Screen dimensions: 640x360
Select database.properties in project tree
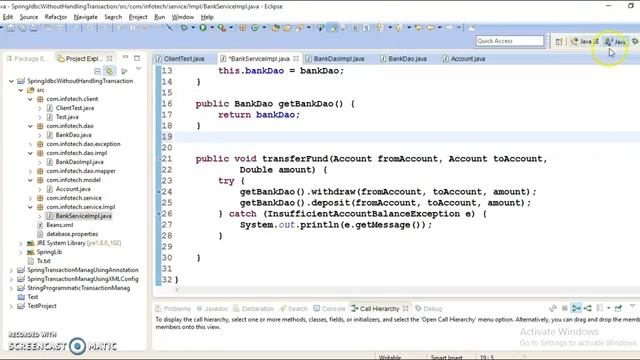coord(72,234)
